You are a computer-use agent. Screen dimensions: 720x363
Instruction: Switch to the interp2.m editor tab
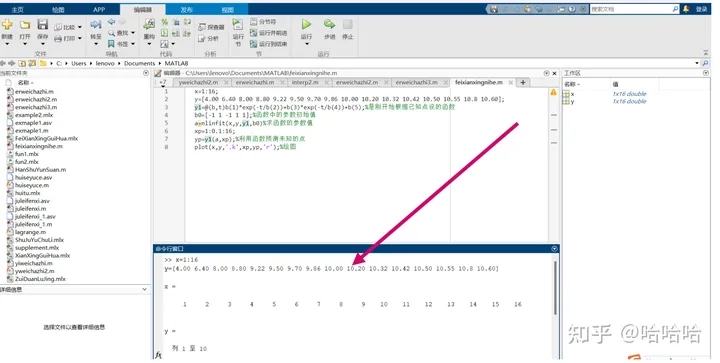coord(305,83)
